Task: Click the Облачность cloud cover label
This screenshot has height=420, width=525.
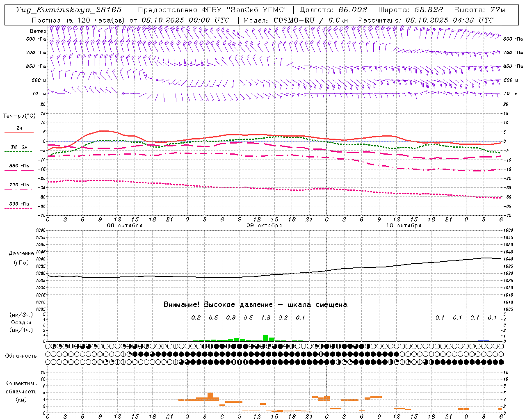Action: [21, 356]
